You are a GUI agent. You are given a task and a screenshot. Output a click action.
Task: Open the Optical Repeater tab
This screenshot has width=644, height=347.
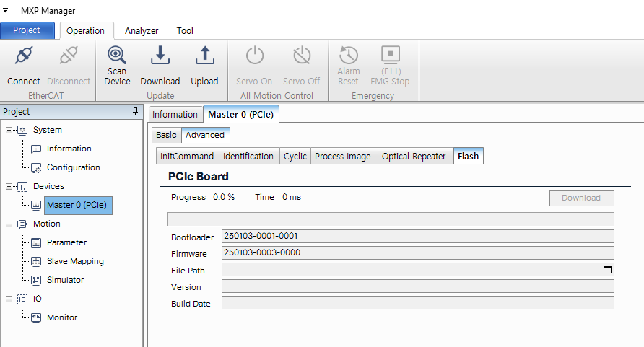(414, 157)
